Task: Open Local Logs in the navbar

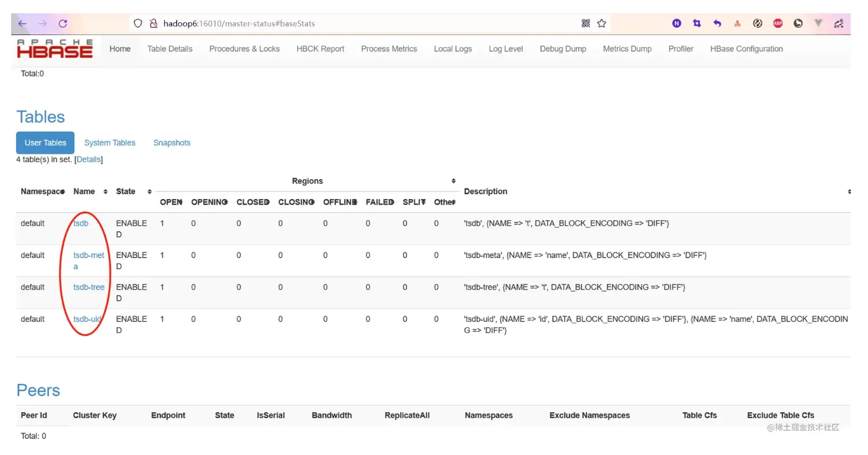Action: click(x=453, y=49)
